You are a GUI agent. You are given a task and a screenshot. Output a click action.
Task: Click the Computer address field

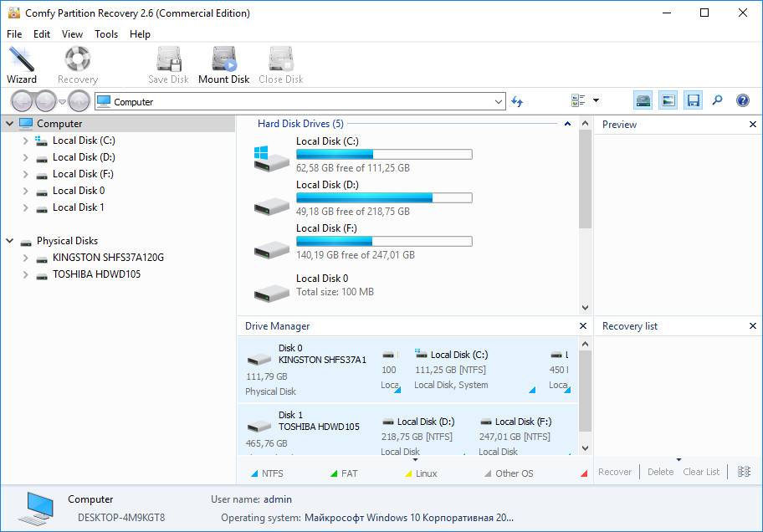point(300,102)
